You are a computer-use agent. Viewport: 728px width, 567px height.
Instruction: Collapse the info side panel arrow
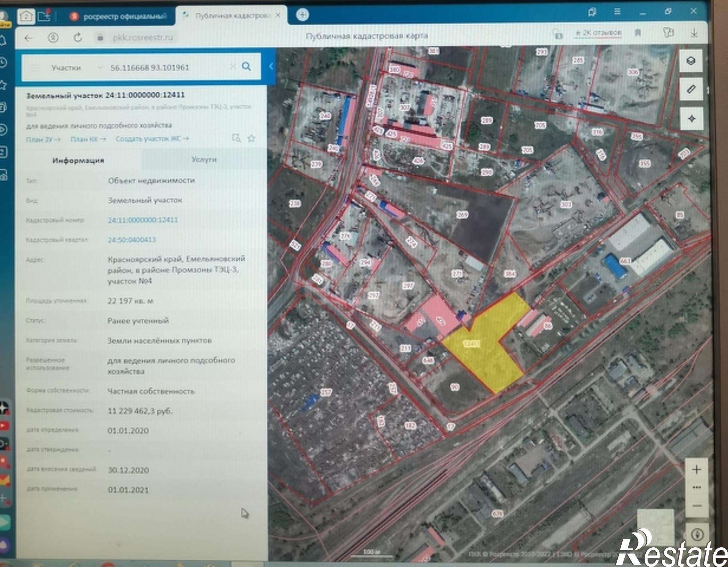pyautogui.click(x=271, y=66)
